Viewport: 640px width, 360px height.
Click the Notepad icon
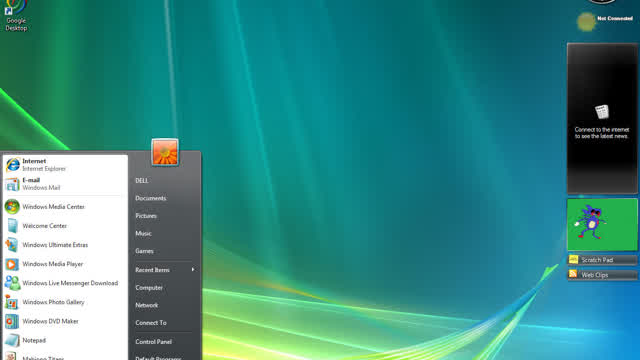pos(12,340)
